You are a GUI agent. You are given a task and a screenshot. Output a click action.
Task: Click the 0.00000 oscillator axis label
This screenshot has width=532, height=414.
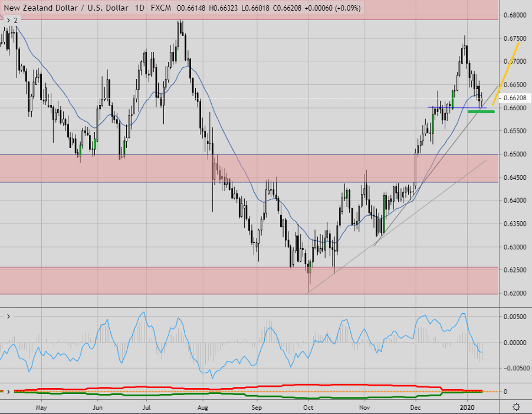[x=515, y=343]
